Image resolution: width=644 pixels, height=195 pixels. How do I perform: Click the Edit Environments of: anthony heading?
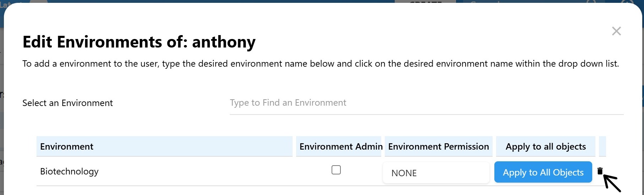point(139,42)
